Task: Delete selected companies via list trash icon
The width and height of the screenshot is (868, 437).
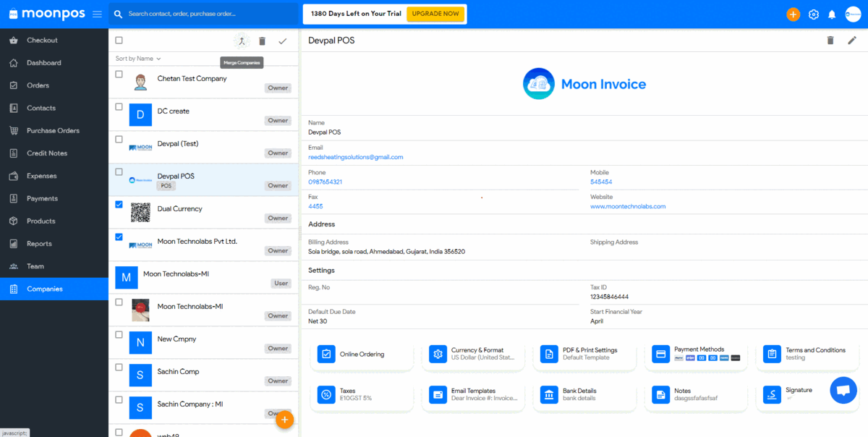Action: [x=262, y=41]
